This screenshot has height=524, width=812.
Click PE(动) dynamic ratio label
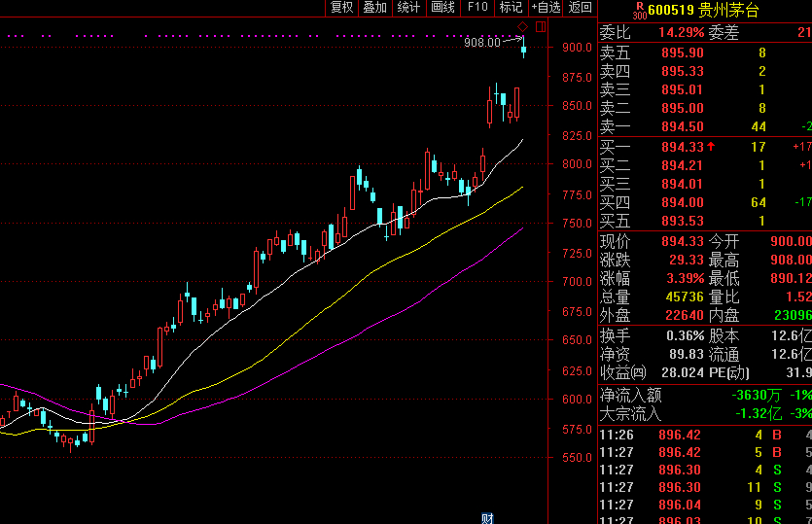point(728,371)
